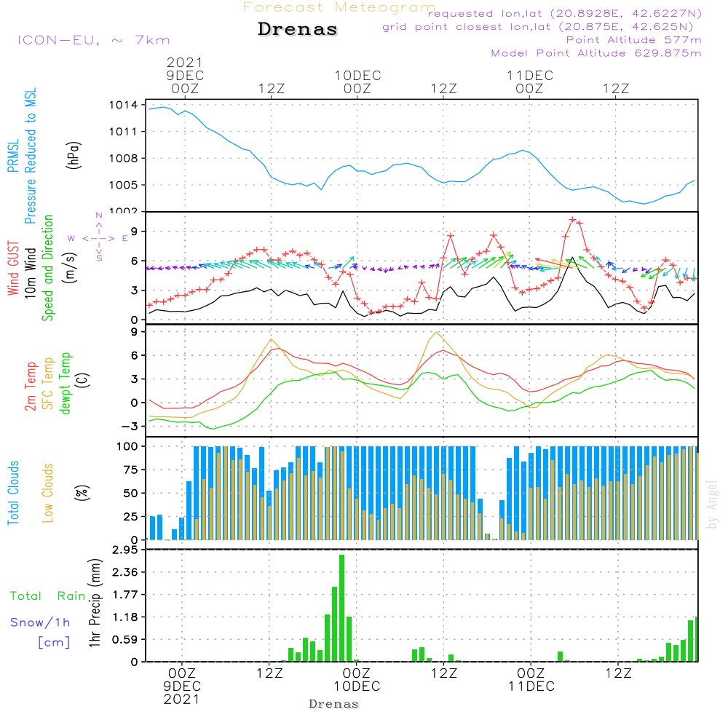This screenshot has height=728, width=728.
Task: Click the bold 'Drenas' title at top
Action: coord(298,29)
